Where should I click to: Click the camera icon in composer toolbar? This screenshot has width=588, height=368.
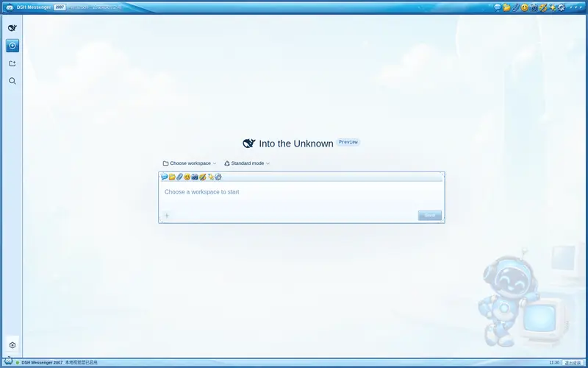pyautogui.click(x=195, y=177)
